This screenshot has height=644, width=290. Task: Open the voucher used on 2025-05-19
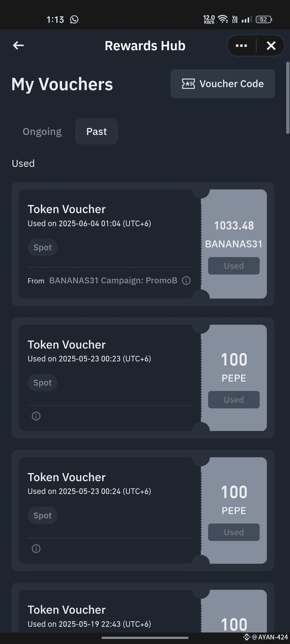[x=143, y=611]
